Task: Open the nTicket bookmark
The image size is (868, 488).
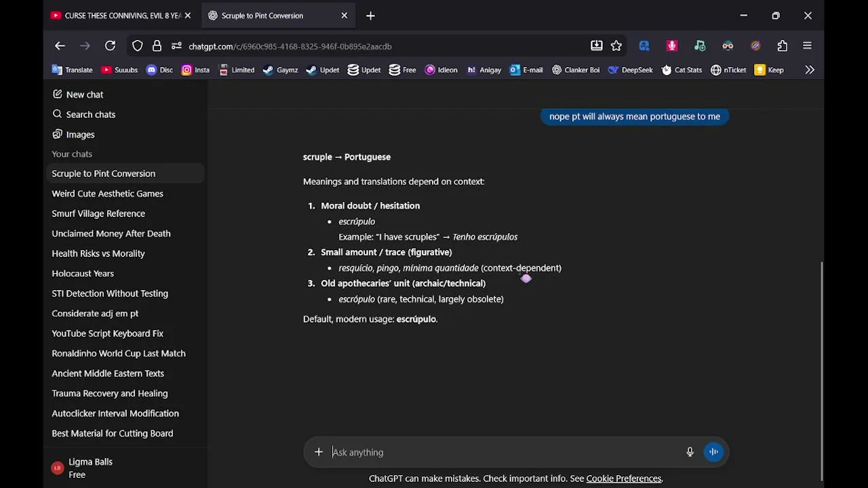Action: click(728, 70)
